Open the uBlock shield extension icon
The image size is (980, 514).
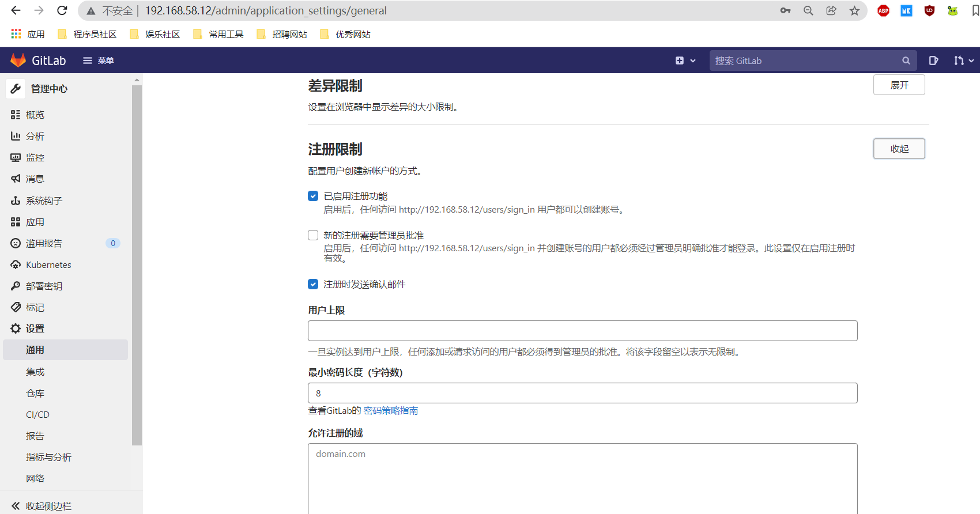pos(929,10)
